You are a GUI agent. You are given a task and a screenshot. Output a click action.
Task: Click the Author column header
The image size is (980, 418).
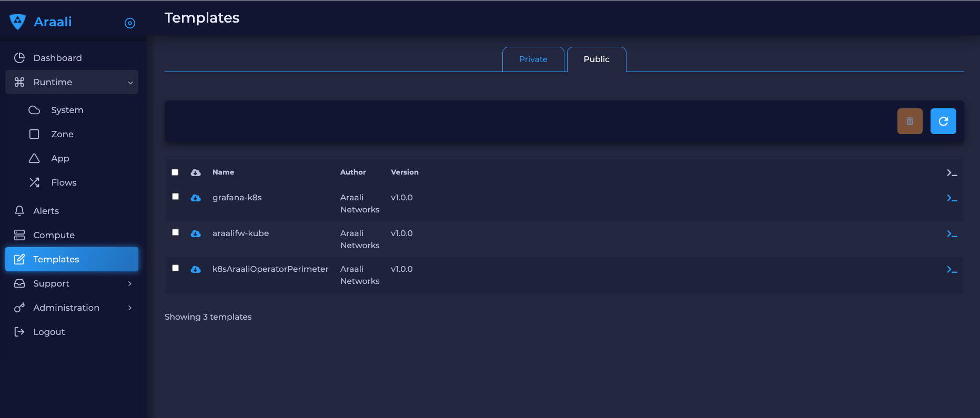click(353, 172)
